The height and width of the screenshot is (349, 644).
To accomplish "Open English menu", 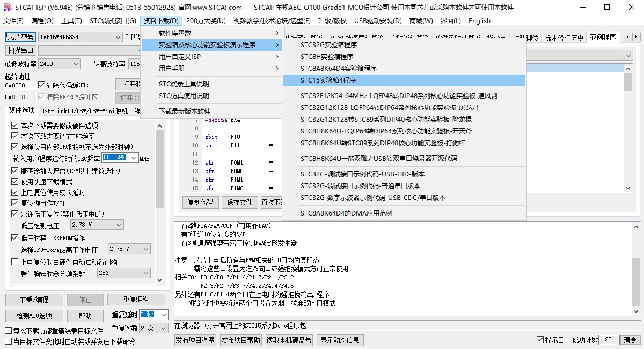I will tap(479, 20).
